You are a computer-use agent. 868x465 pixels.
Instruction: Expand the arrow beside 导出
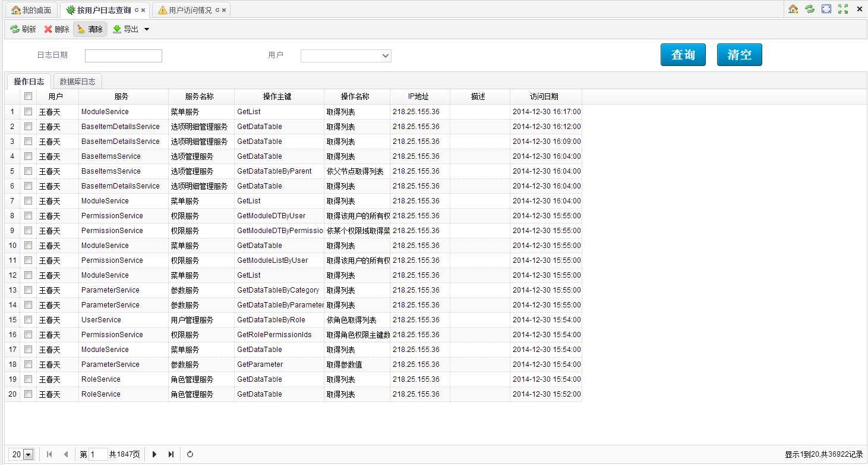[x=147, y=29]
